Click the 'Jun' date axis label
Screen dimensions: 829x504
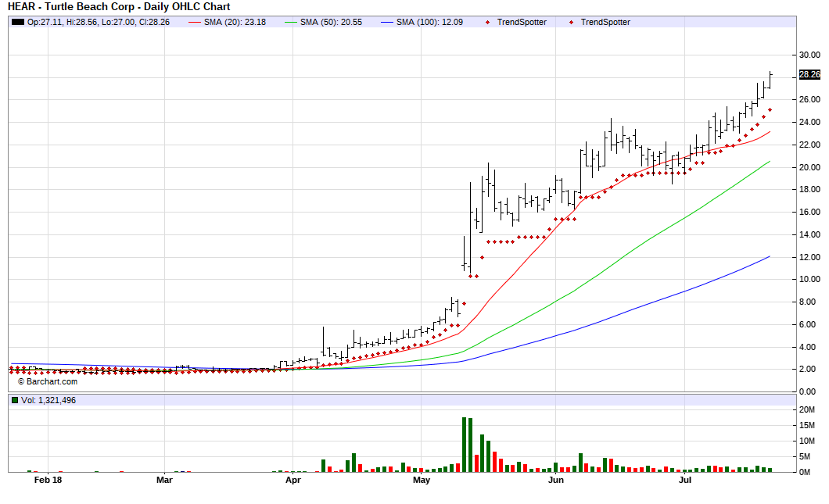tap(555, 481)
